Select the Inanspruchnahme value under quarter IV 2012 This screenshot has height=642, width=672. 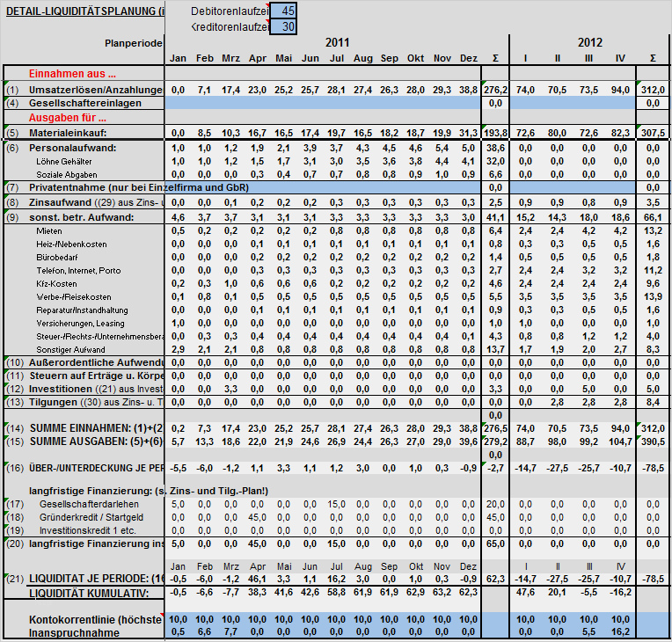pyautogui.click(x=620, y=631)
